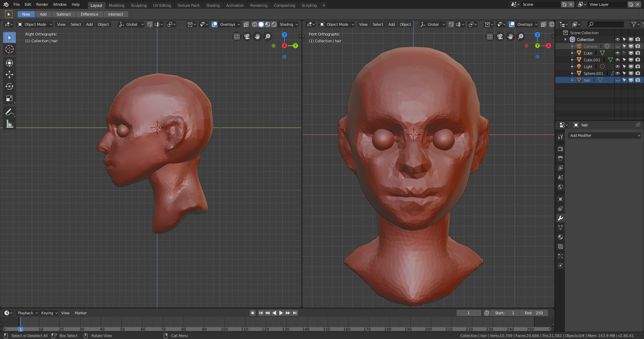Click the blue Z axis gizmo in left viewport
The width and height of the screenshot is (644, 339).
[x=284, y=35]
